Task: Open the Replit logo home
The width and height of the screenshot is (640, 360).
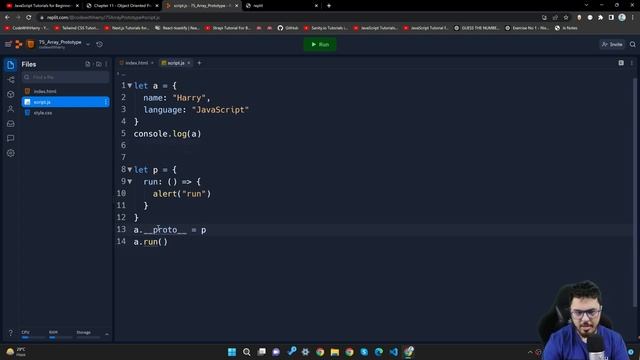Action: pos(19,44)
